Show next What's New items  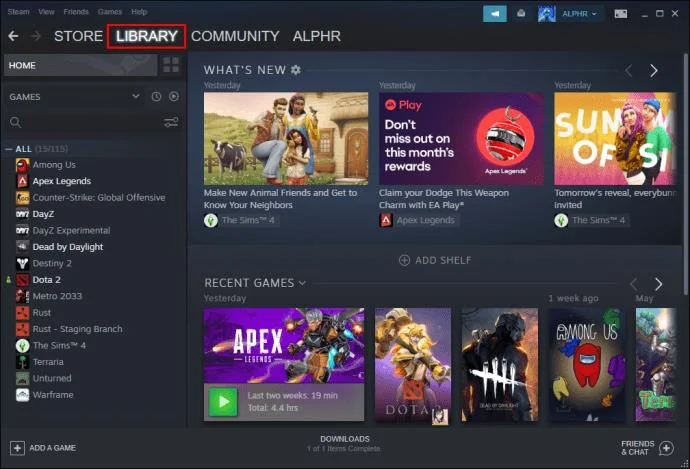click(654, 70)
